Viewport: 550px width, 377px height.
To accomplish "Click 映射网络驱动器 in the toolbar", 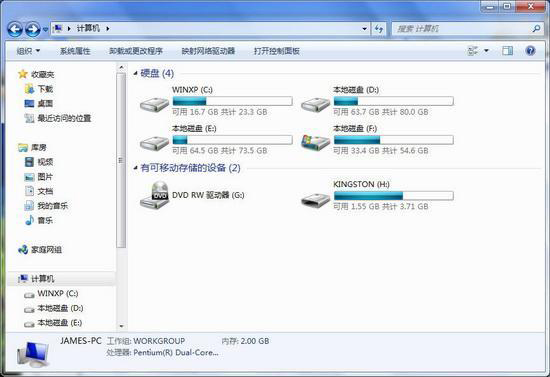I will pyautogui.click(x=208, y=51).
